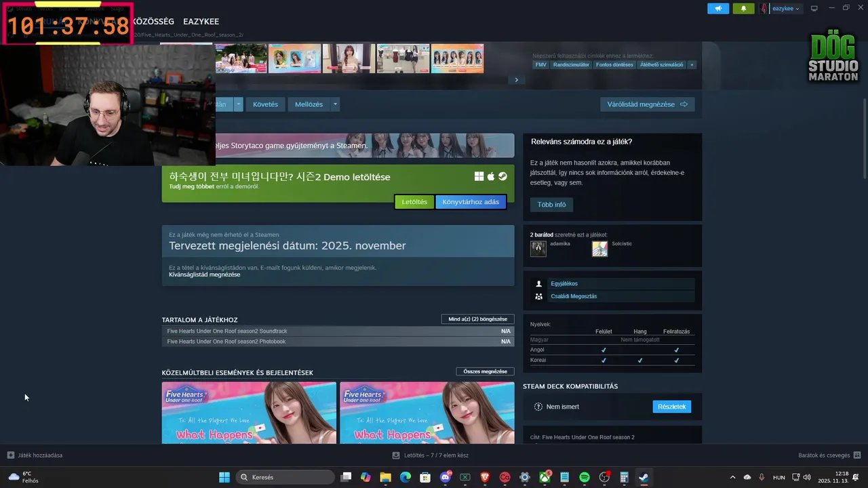Image resolution: width=868 pixels, height=488 pixels.
Task: Click the Több infó button
Action: 551,205
